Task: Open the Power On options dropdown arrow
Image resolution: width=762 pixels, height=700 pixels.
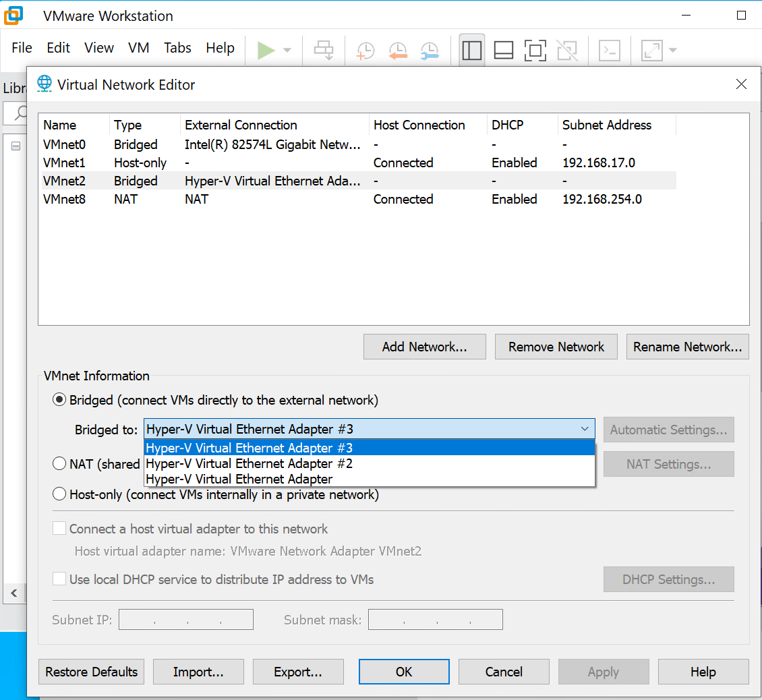Action: click(287, 50)
